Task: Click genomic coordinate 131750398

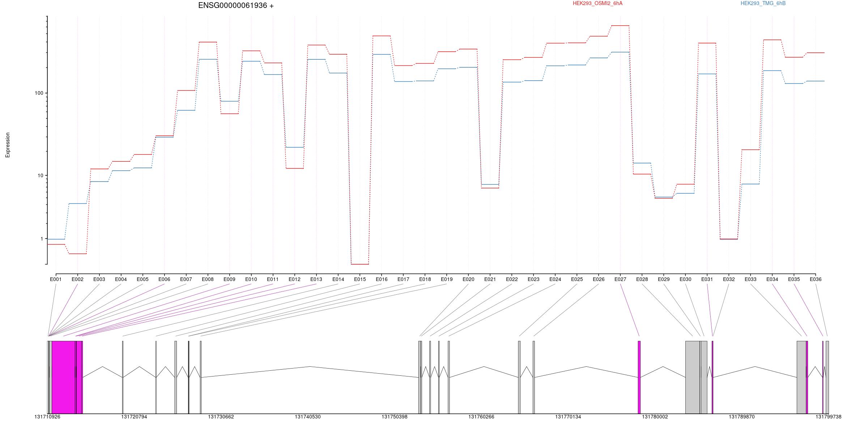Action: pos(395,417)
